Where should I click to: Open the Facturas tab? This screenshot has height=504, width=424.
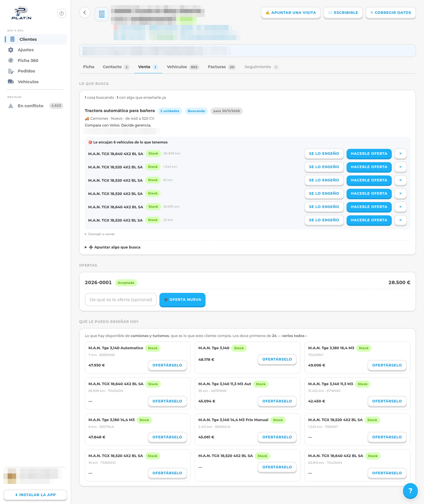[x=222, y=67]
